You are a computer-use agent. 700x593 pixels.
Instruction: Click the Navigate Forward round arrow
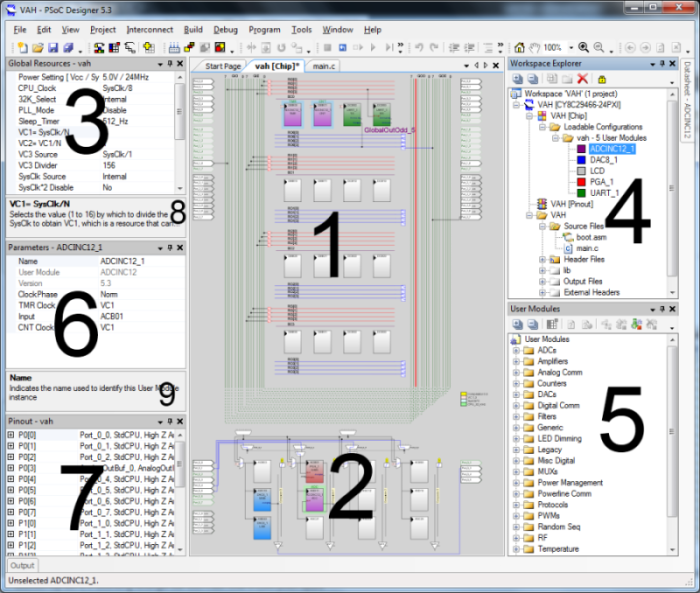[645, 47]
